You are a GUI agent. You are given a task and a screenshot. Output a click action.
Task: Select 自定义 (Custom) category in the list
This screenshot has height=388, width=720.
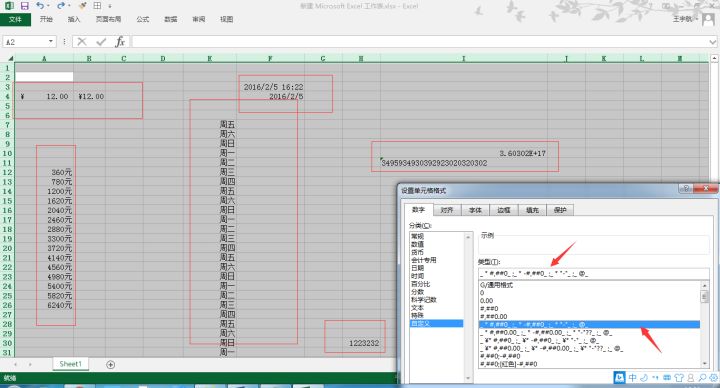click(436, 323)
